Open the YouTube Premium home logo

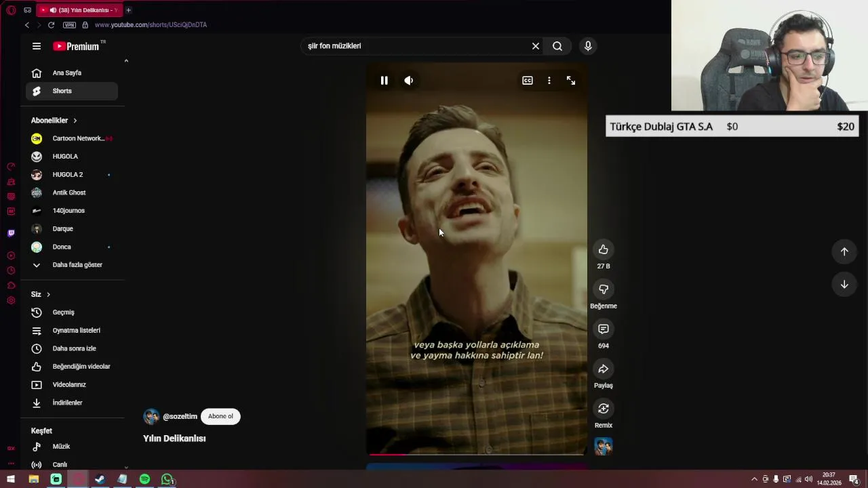click(77, 46)
